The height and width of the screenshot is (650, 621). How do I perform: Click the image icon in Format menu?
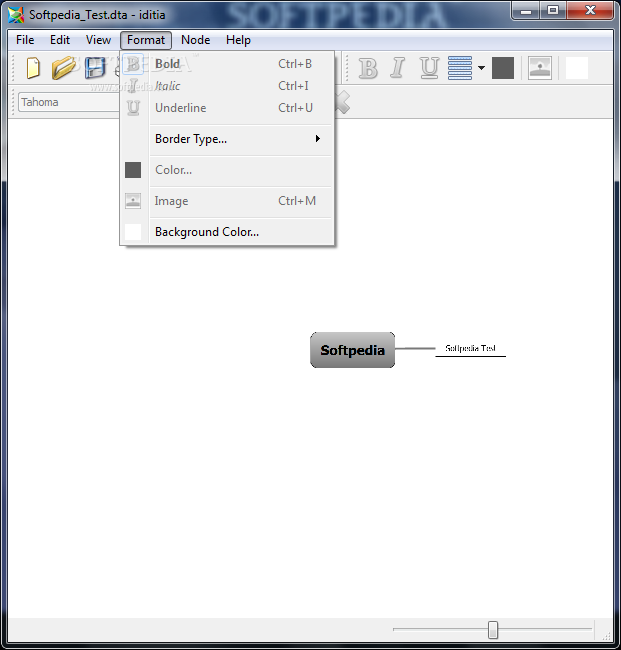point(133,201)
